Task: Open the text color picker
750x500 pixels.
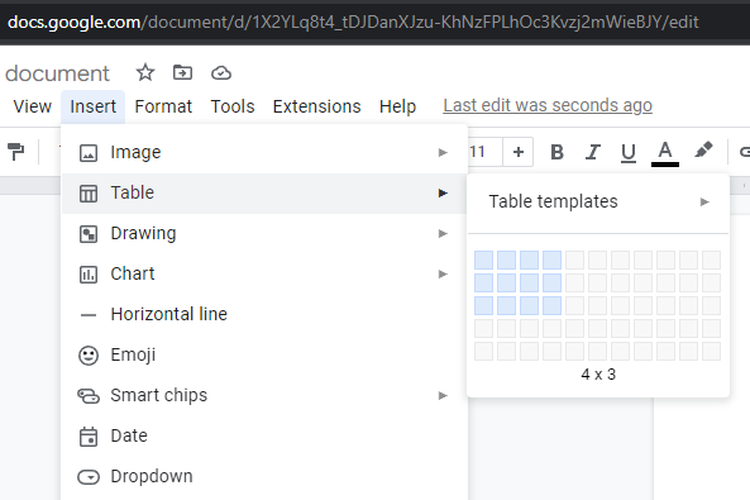Action: click(x=665, y=152)
